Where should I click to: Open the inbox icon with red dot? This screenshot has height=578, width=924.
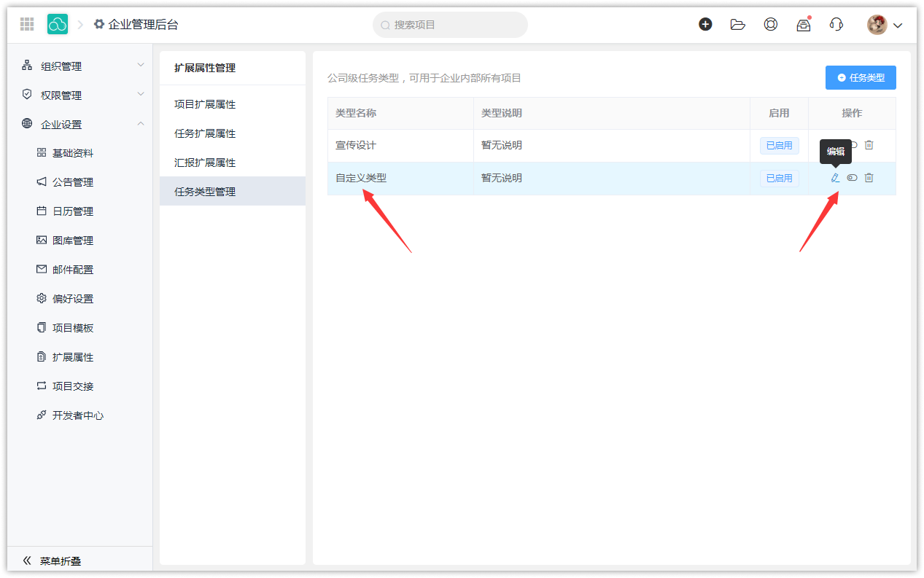[804, 24]
